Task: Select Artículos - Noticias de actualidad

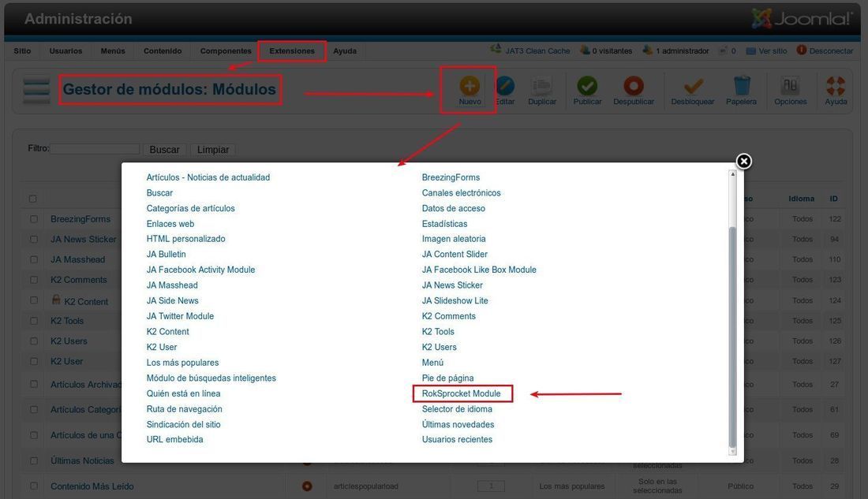Action: coord(208,177)
